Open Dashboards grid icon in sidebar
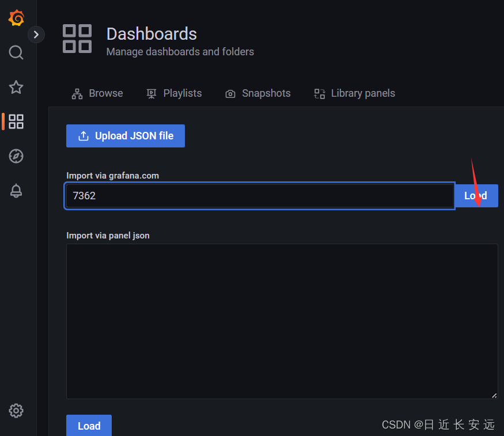Screen dimensions: 504x436 pyautogui.click(x=16, y=122)
